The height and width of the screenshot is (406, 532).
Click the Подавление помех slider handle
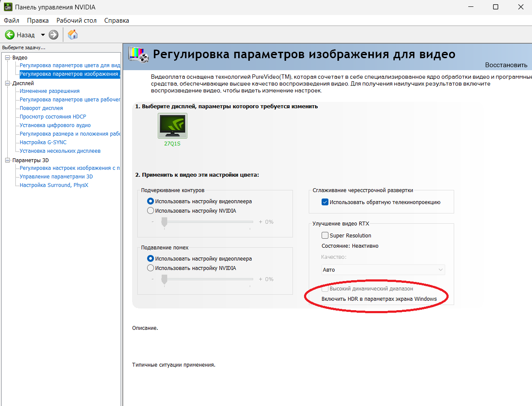point(164,279)
